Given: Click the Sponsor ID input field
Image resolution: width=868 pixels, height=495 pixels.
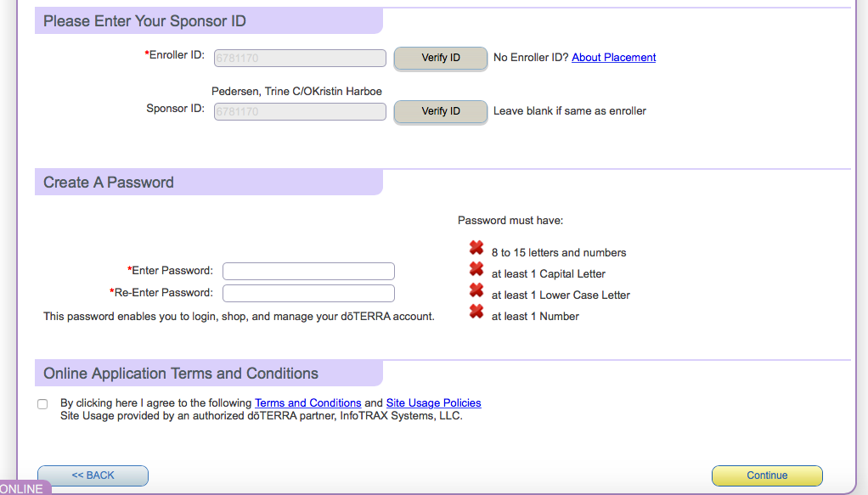Looking at the screenshot, I should (300, 111).
